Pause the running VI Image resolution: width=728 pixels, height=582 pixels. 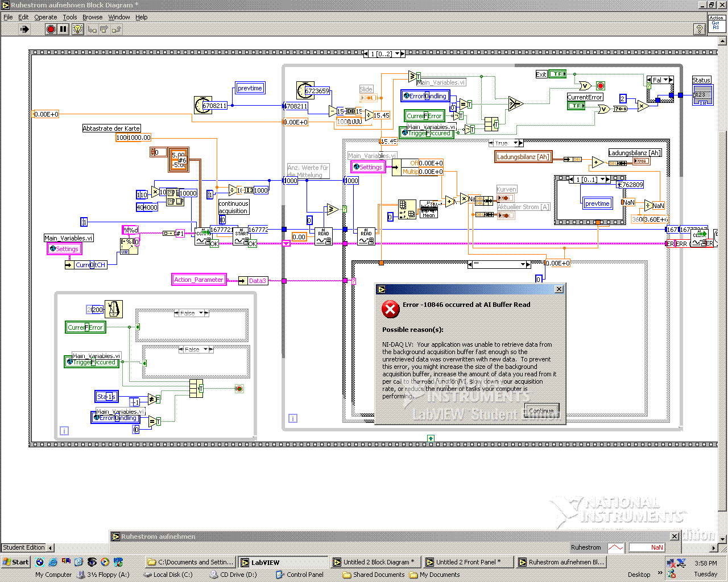[63, 29]
